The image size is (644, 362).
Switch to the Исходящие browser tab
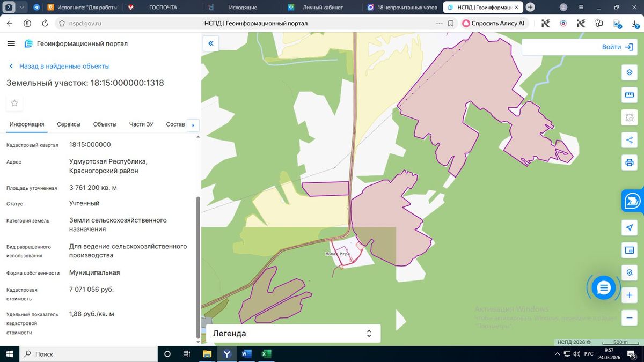pyautogui.click(x=243, y=8)
